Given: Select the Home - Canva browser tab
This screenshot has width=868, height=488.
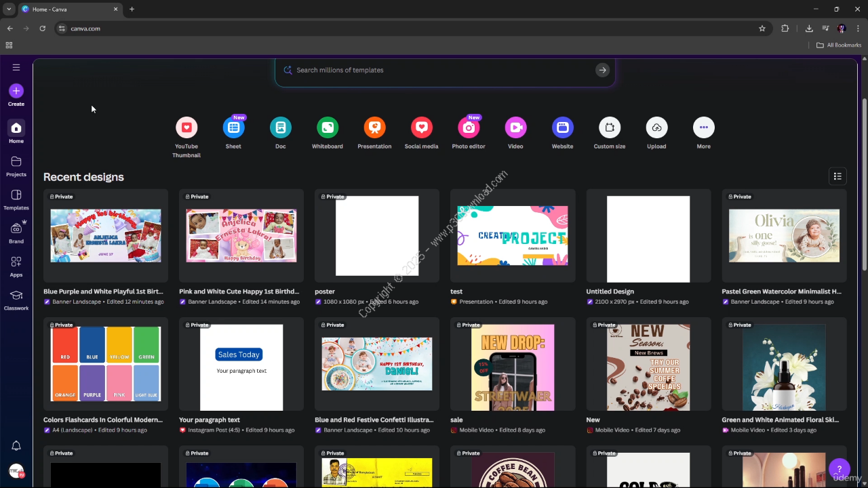Looking at the screenshot, I should 69,9.
